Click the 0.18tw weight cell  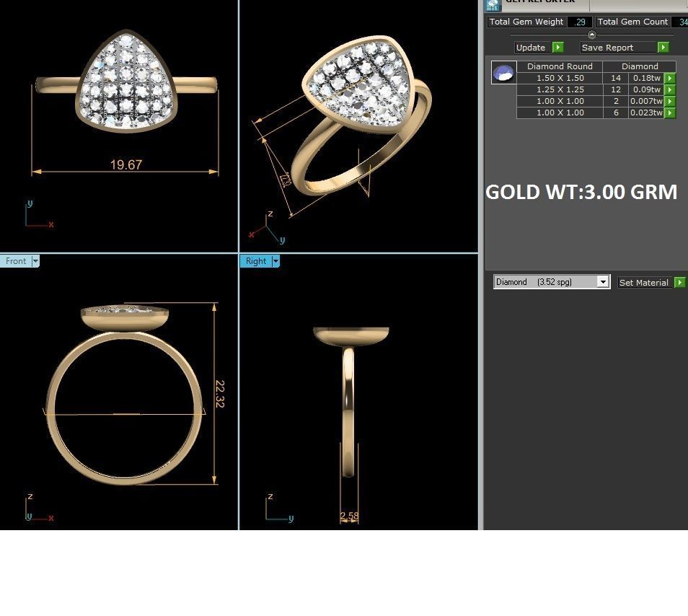pyautogui.click(x=646, y=78)
